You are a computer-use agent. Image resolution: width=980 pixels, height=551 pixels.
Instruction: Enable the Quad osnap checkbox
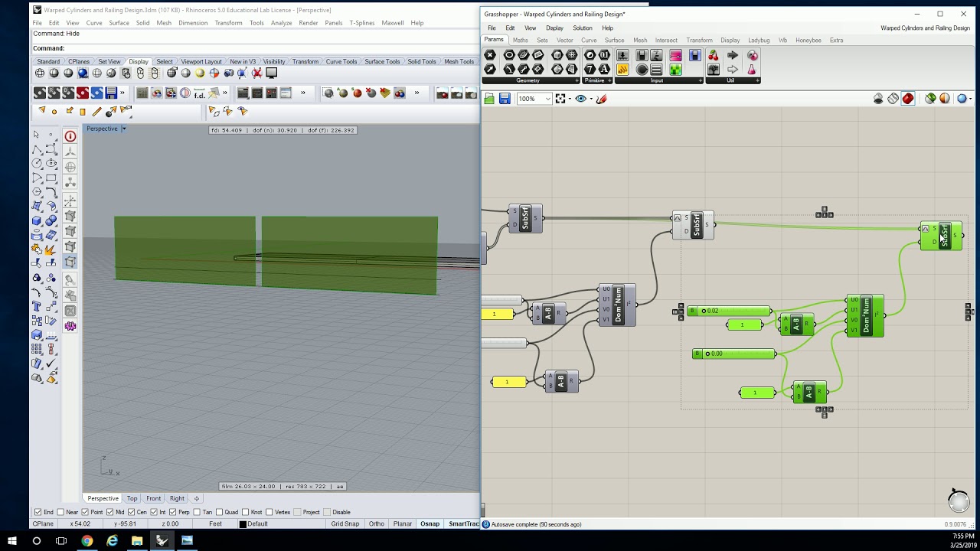pyautogui.click(x=221, y=512)
